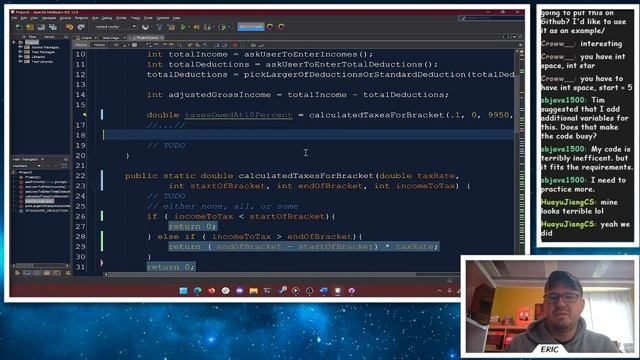Expand the Libraries node
This screenshot has width=640, height=360.
[20, 57]
